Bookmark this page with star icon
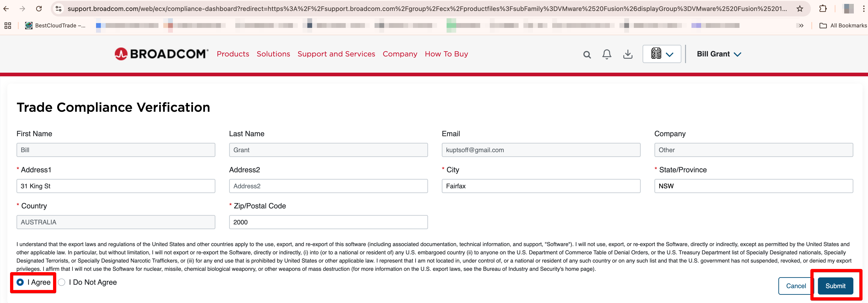This screenshot has height=303, width=868. 800,9
